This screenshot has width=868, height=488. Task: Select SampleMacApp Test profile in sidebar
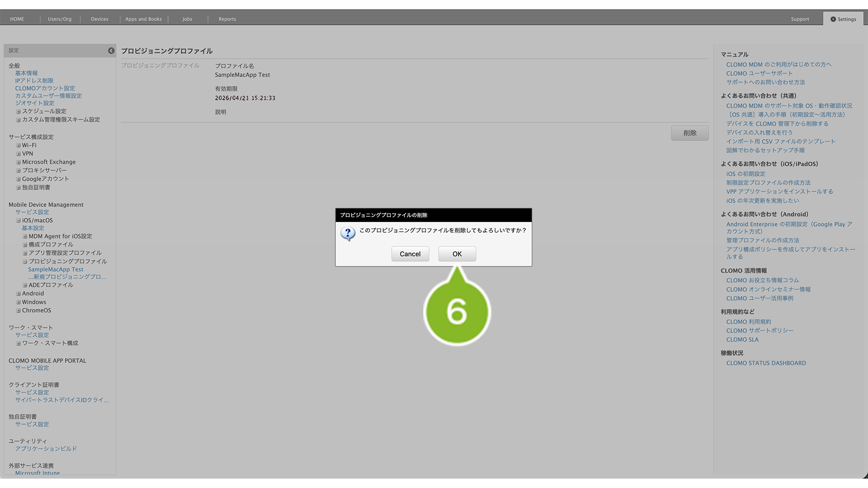56,269
